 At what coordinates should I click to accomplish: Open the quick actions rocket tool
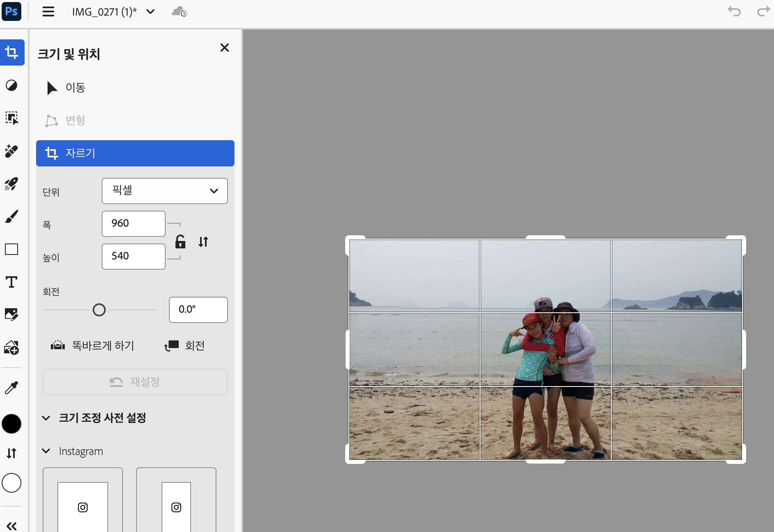pos(11,184)
